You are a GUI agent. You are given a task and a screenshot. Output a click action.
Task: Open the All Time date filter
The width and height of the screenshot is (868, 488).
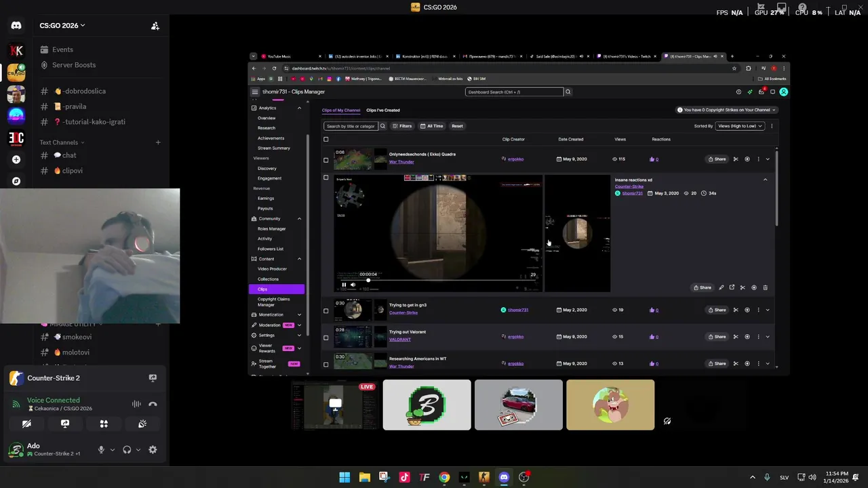click(431, 126)
